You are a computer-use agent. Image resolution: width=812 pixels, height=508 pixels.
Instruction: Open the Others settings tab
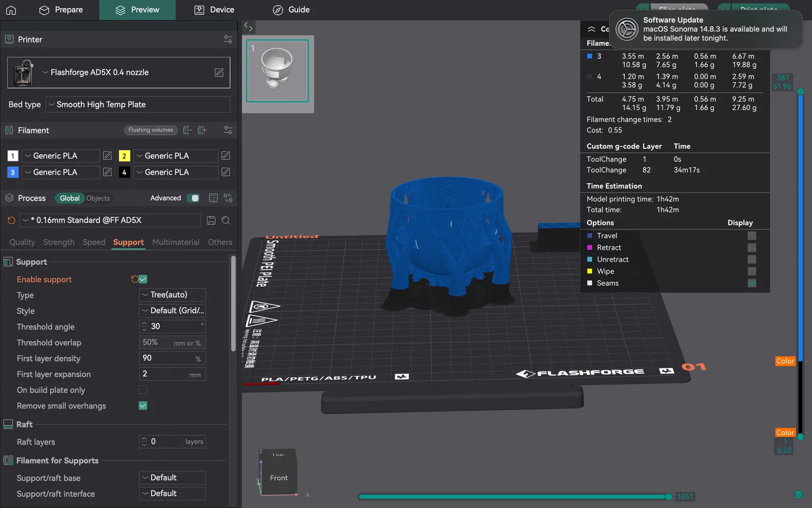point(220,242)
